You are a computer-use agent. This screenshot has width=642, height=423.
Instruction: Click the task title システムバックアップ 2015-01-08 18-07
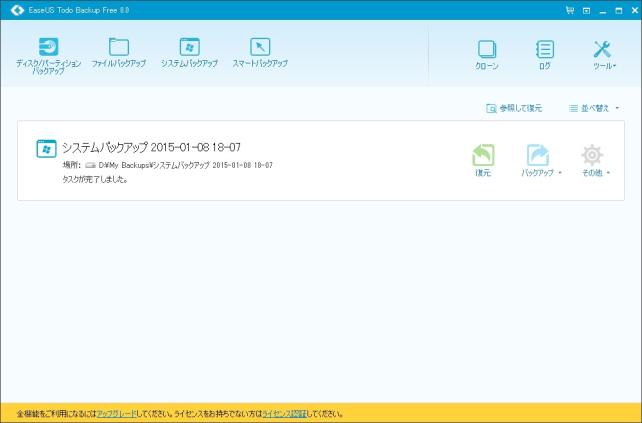tap(151, 147)
